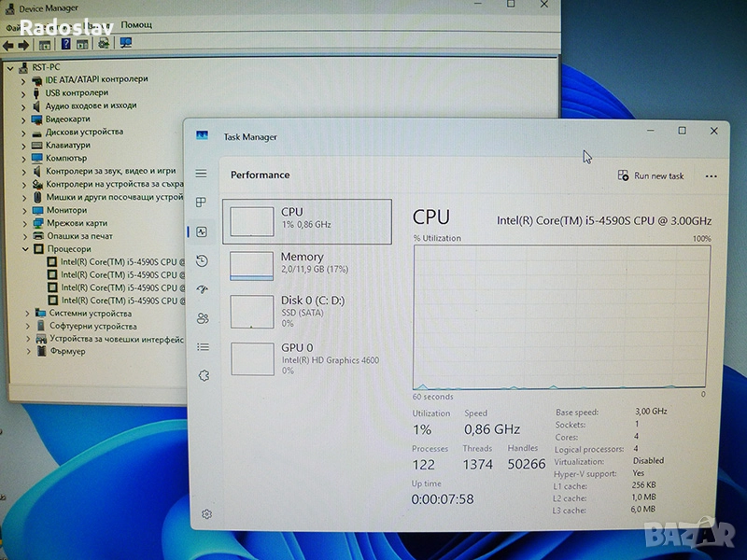Switch to Processes page in Task Manager sidebar
This screenshot has width=747, height=560.
pyautogui.click(x=201, y=203)
